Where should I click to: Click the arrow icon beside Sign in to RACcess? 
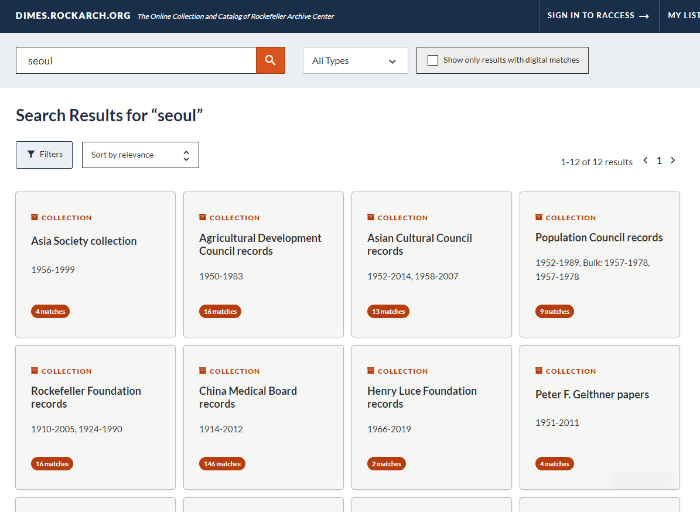644,16
